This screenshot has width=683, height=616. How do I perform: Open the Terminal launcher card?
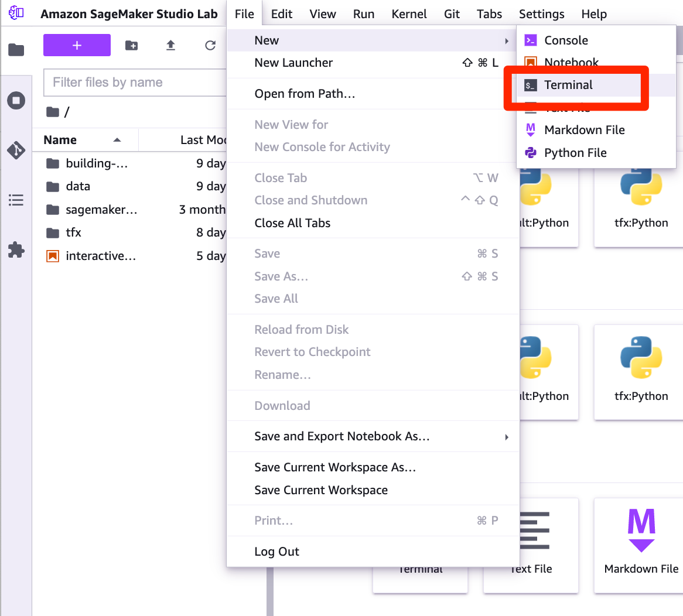[x=421, y=579]
